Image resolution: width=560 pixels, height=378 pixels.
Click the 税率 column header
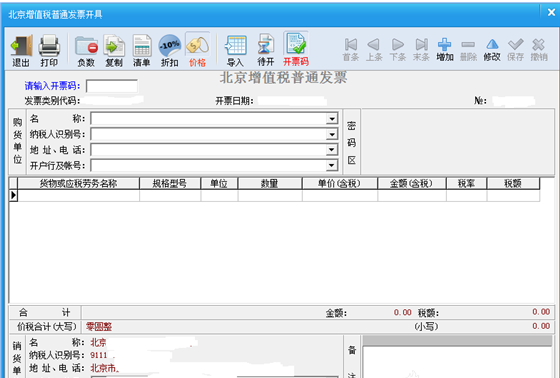coord(466,183)
